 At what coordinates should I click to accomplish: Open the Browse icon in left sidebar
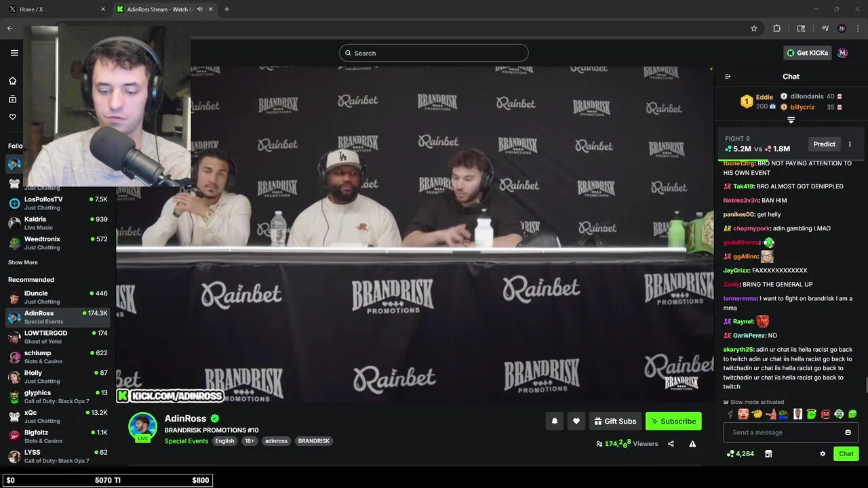pos(12,99)
